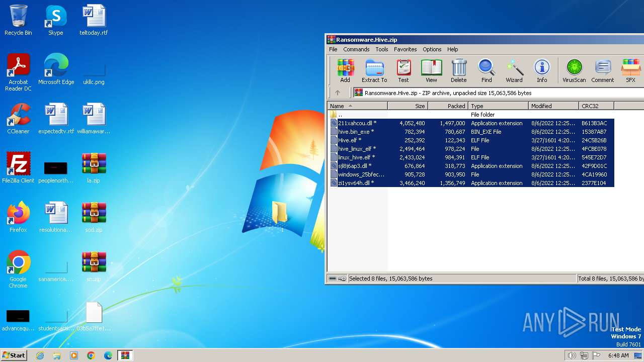Sort by the Modified column header

pyautogui.click(x=553, y=106)
